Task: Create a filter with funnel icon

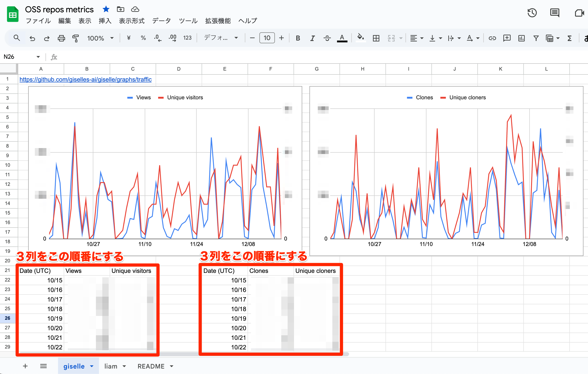Action: 536,38
